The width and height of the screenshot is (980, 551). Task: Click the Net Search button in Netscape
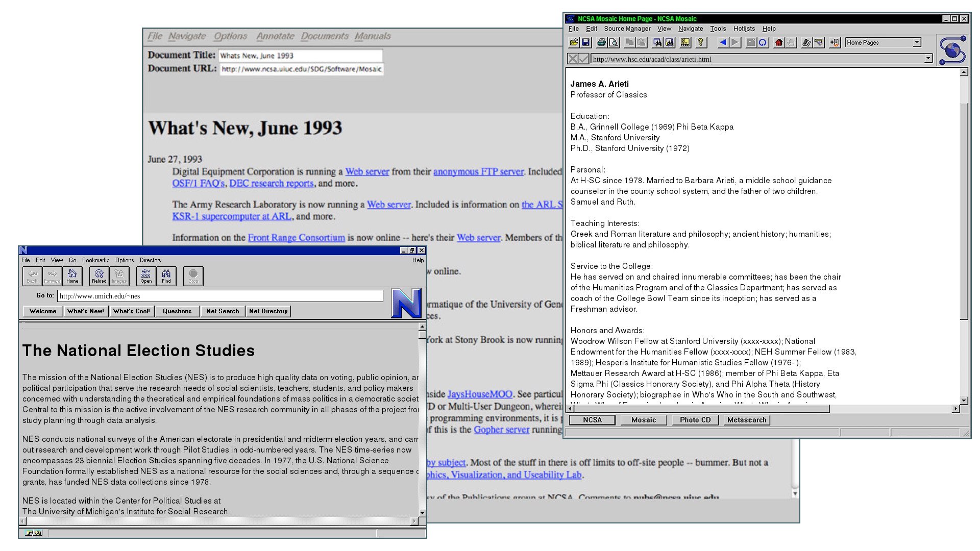222,311
